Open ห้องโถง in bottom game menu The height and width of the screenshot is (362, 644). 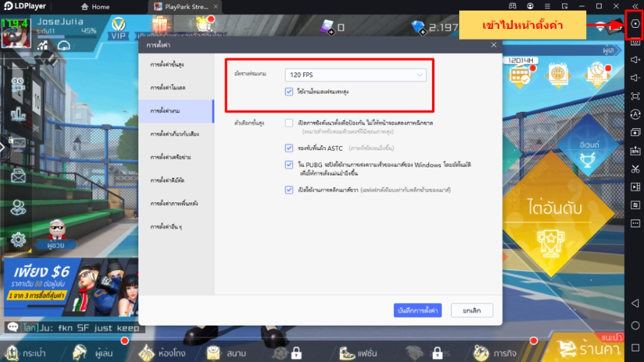click(x=162, y=353)
